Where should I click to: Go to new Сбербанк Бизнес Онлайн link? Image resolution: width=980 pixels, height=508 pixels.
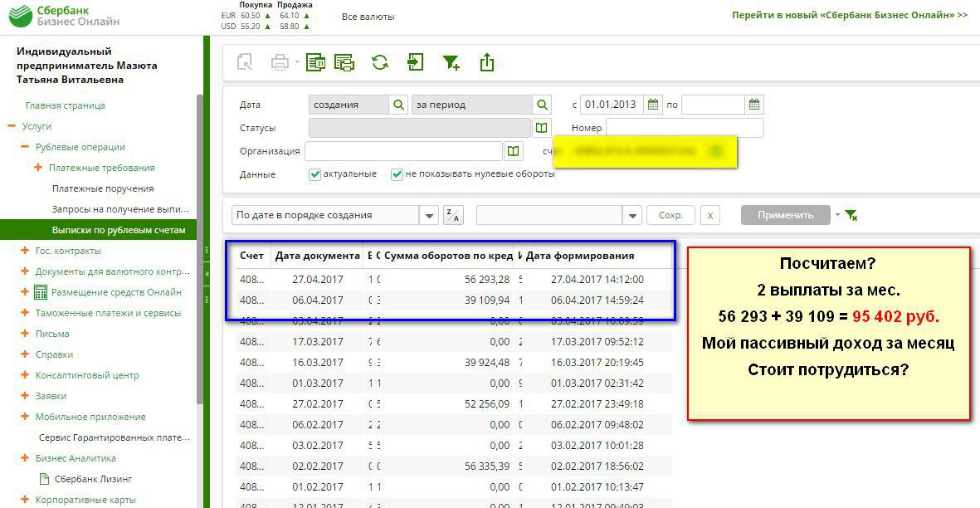coord(850,15)
